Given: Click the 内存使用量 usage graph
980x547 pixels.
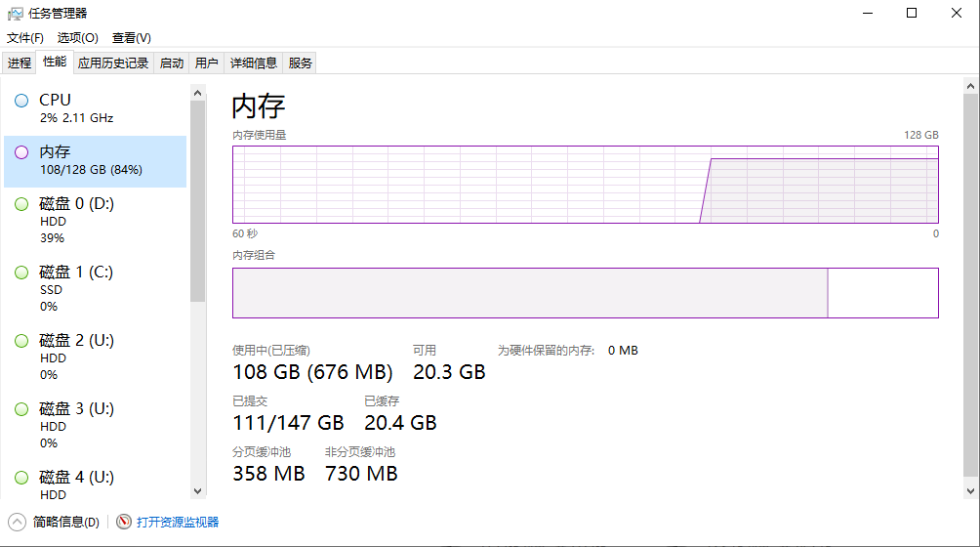Looking at the screenshot, I should pos(585,185).
